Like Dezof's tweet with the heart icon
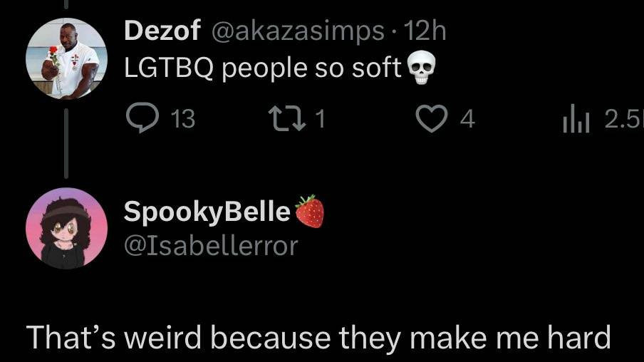The width and height of the screenshot is (644, 362). point(431,119)
